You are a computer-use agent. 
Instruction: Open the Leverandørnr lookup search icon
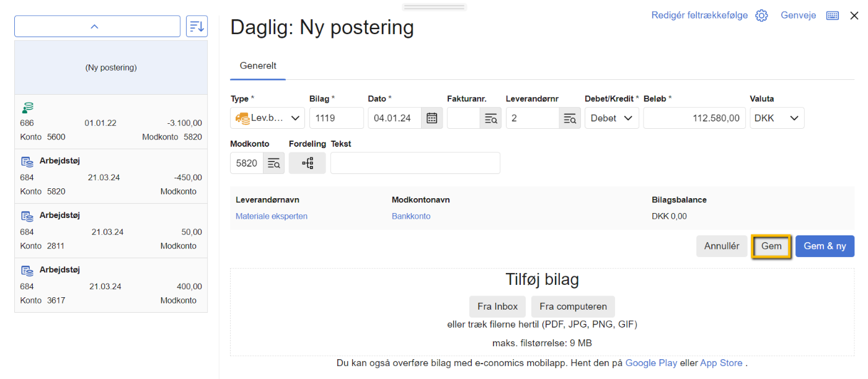click(x=569, y=118)
